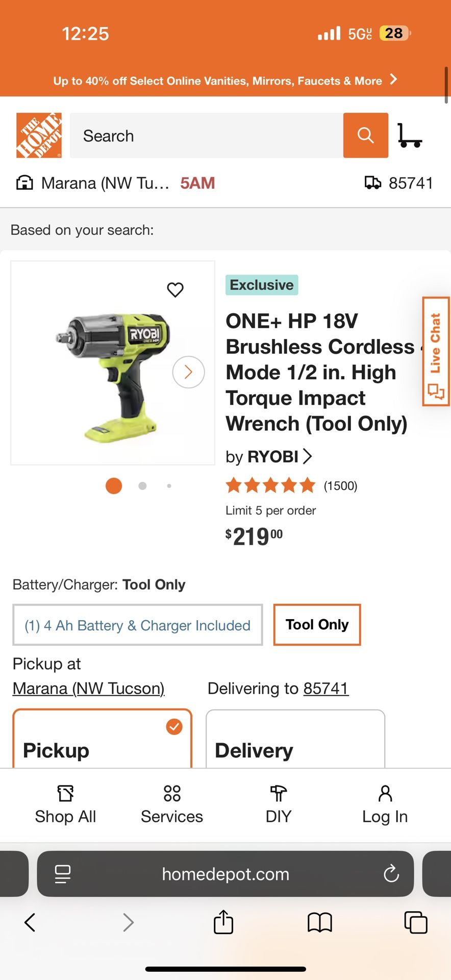Select the second carousel dot indicator
Image resolution: width=451 pixels, height=980 pixels.
pyautogui.click(x=141, y=486)
